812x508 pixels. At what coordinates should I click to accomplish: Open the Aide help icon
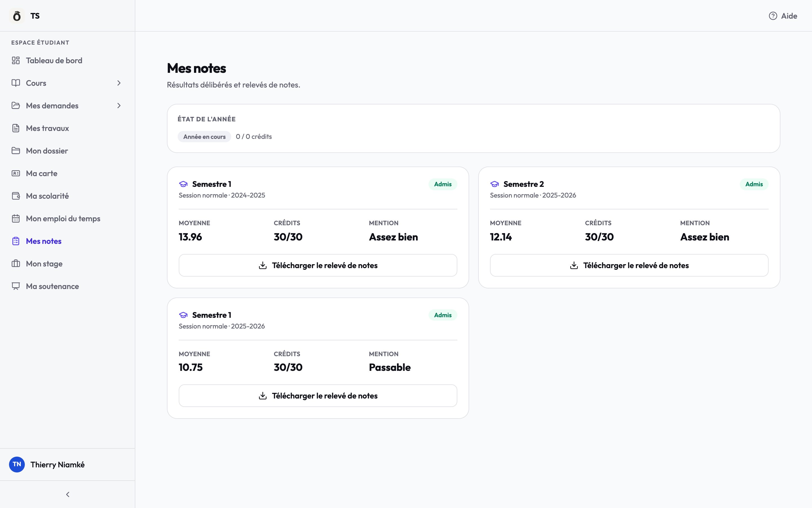pyautogui.click(x=773, y=16)
